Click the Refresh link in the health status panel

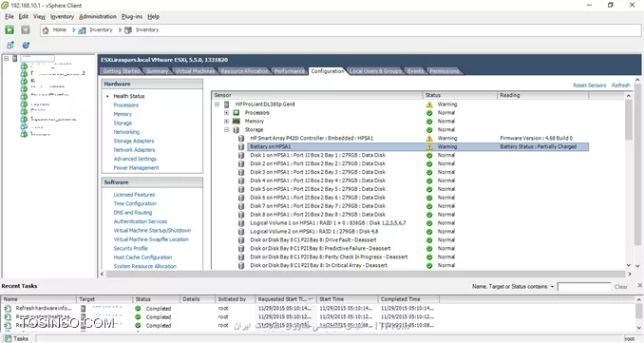coord(620,86)
